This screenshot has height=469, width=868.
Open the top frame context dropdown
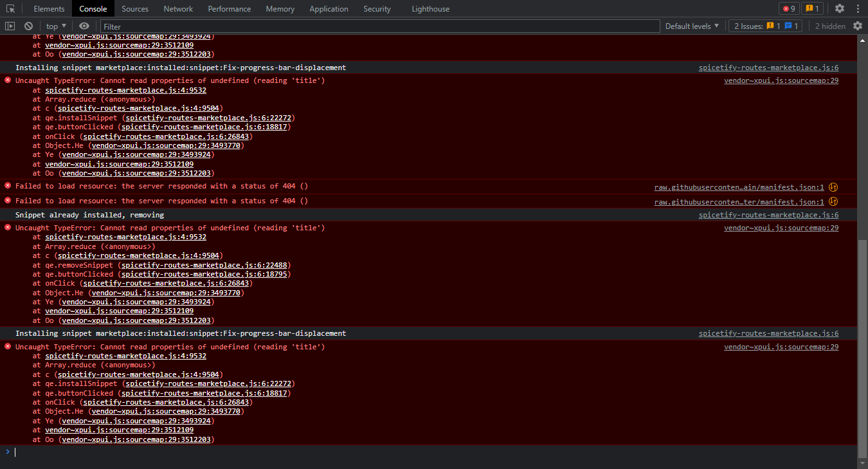pyautogui.click(x=55, y=26)
